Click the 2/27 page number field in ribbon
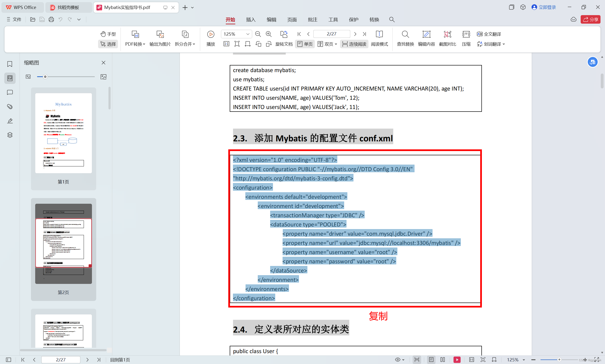The image size is (605, 364). pos(332,34)
